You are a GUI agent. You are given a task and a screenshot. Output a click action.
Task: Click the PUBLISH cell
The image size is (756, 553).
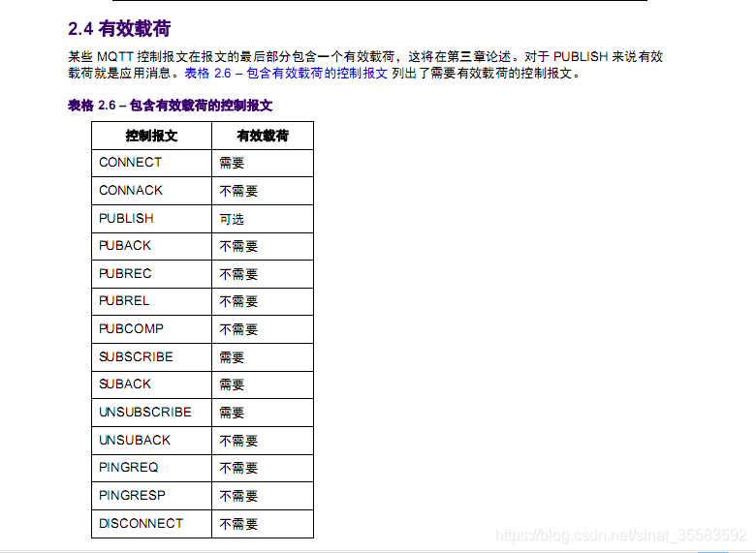point(151,219)
